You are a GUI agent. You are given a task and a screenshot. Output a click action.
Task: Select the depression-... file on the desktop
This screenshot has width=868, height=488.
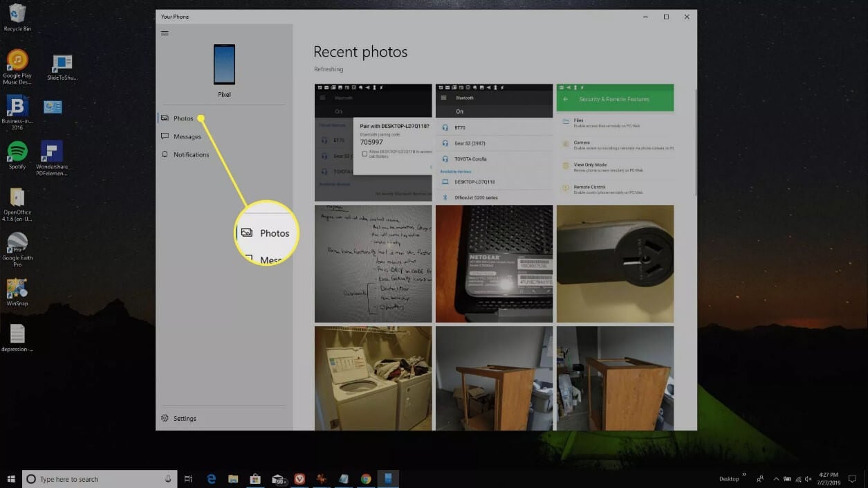[x=17, y=338]
